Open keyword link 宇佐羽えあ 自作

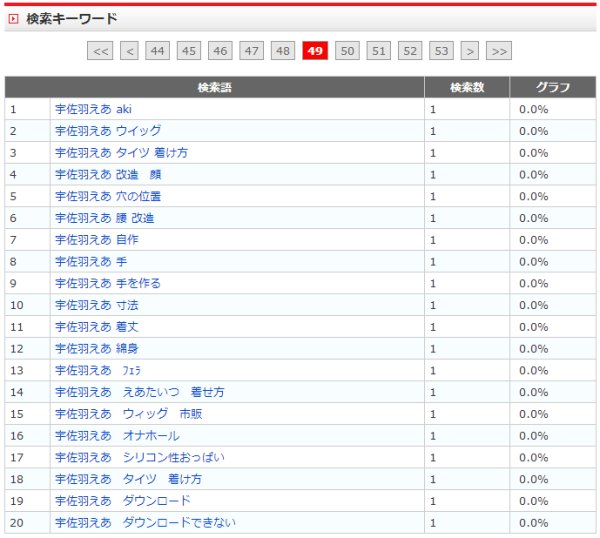97,240
